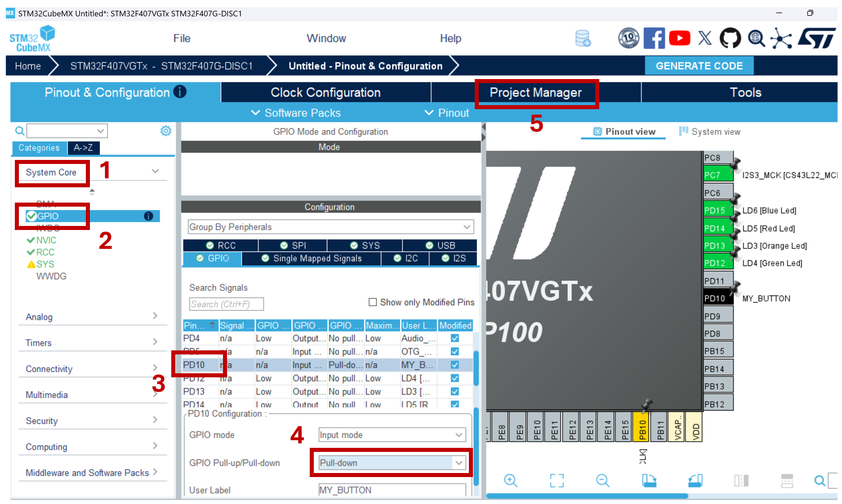Open the Software Packs dropdown

pos(296,113)
